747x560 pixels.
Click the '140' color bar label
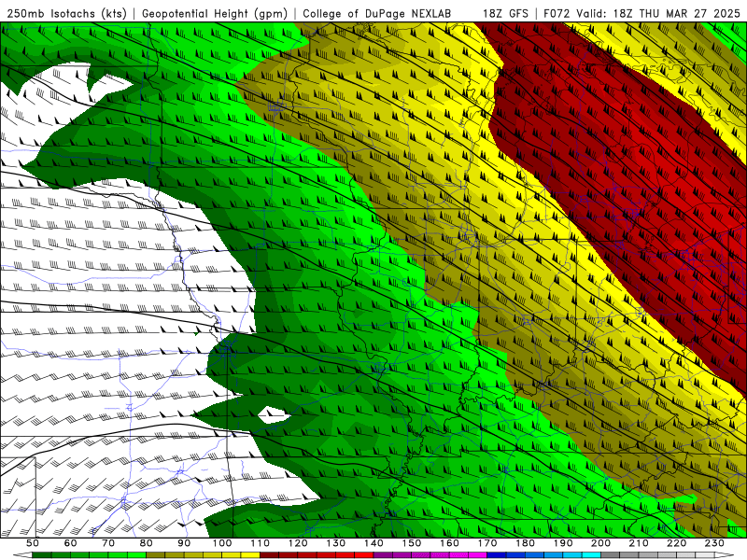click(373, 543)
